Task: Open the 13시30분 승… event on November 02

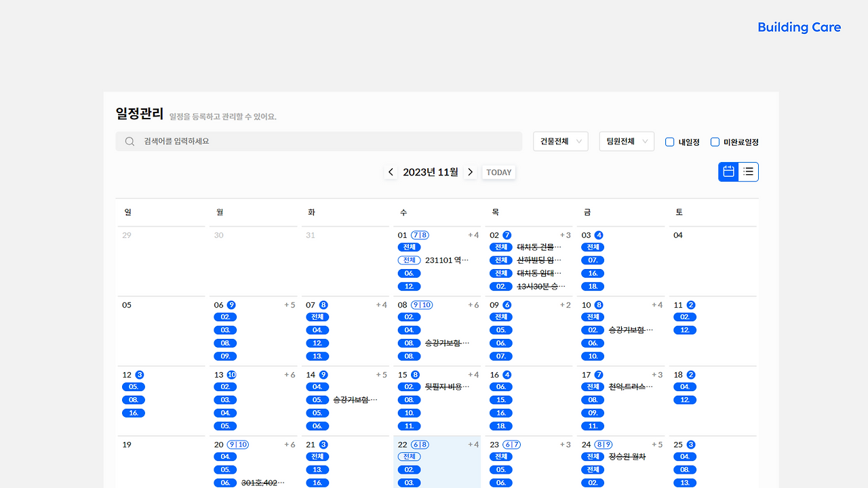Action: point(541,286)
